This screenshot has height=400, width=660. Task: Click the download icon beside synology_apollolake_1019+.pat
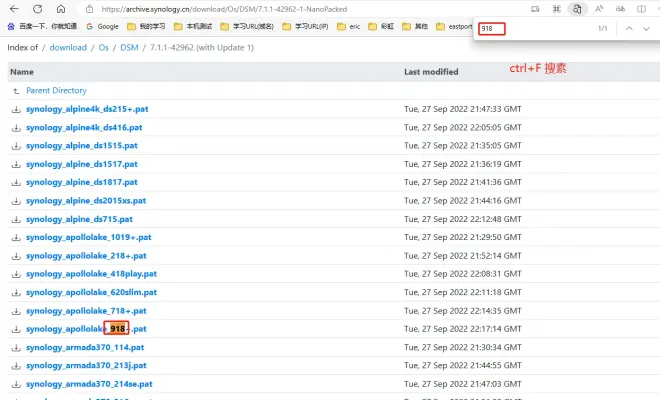(x=16, y=237)
